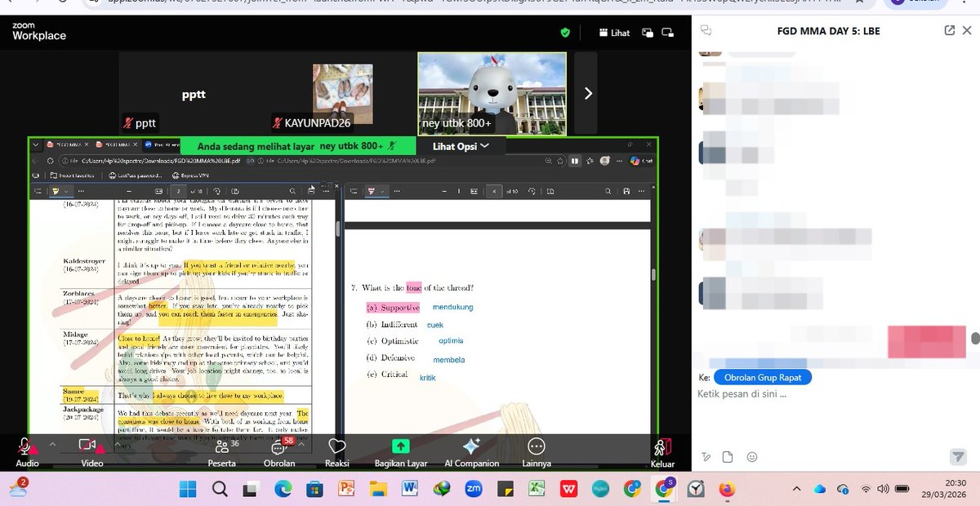The image size is (980, 506).
Task: Open search in the PDF toolbar
Action: 608,191
